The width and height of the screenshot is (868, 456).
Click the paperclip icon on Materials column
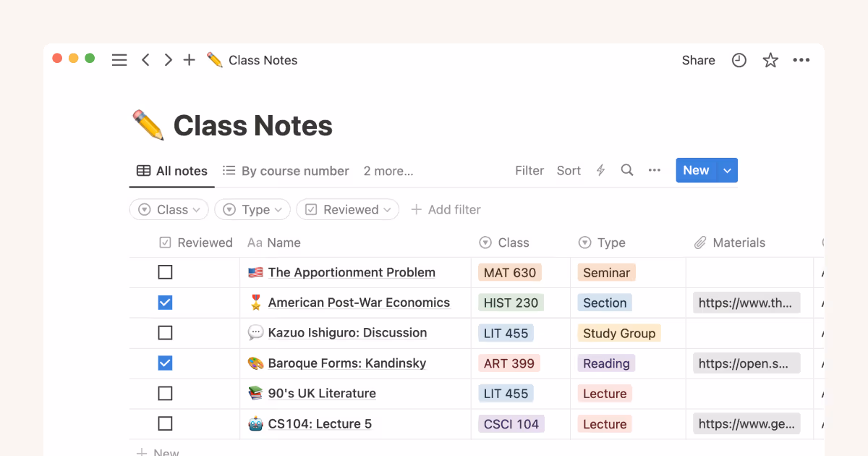tap(700, 242)
